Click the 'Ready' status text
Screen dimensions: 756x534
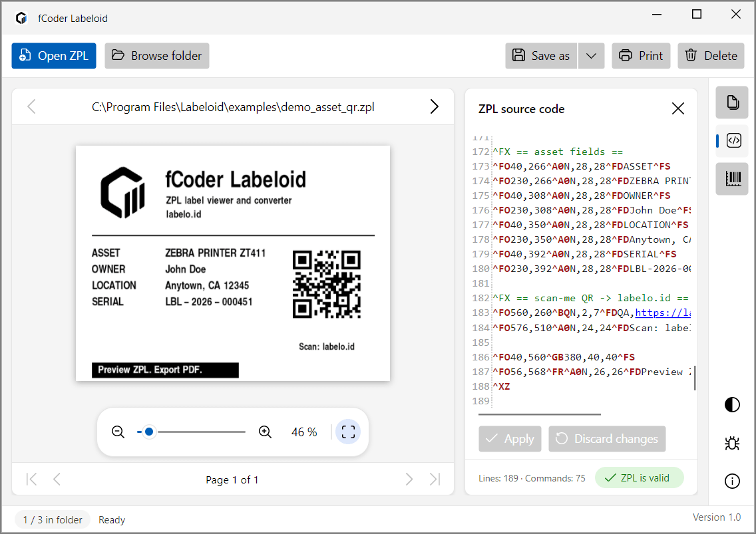tap(112, 520)
